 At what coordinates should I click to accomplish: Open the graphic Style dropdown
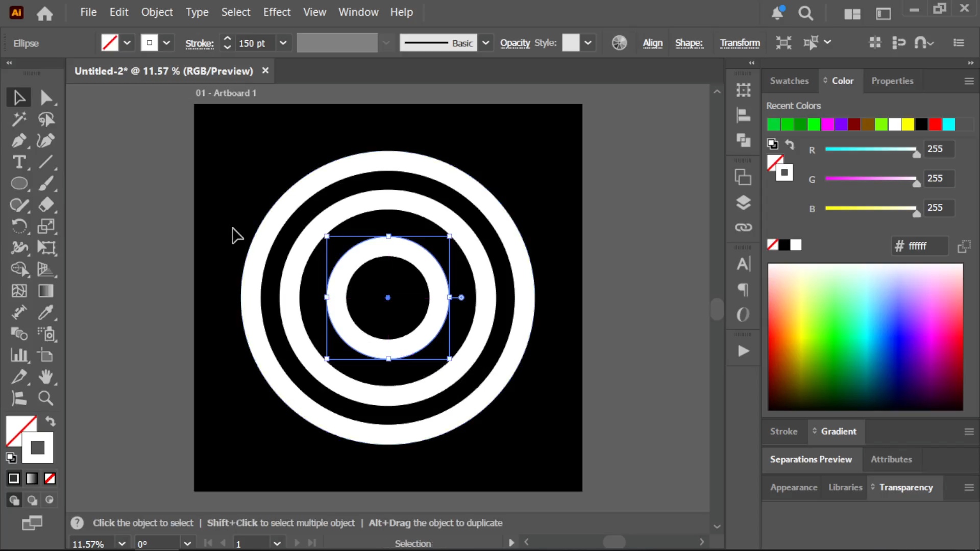click(x=588, y=43)
